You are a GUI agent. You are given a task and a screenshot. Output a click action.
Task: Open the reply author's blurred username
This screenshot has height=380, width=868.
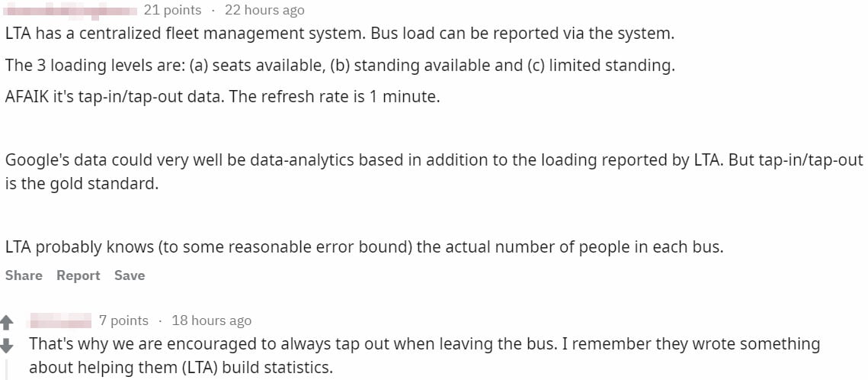click(x=60, y=320)
